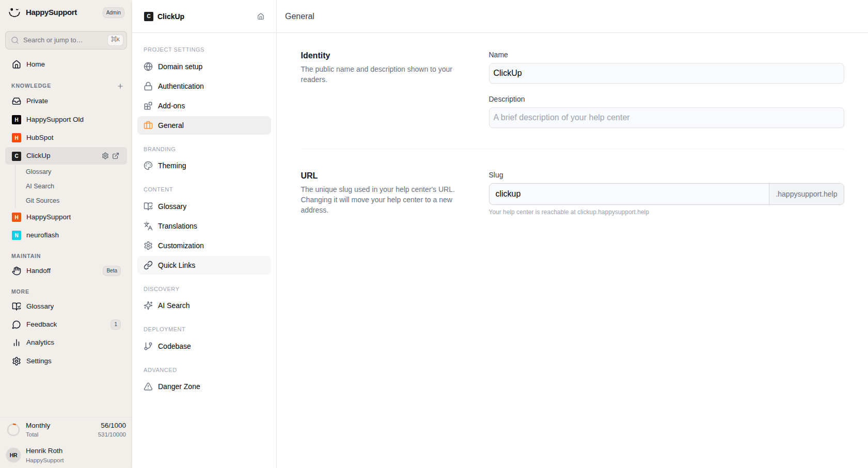Click the Theming palette icon
Viewport: 868px width, 468px height.
(148, 166)
